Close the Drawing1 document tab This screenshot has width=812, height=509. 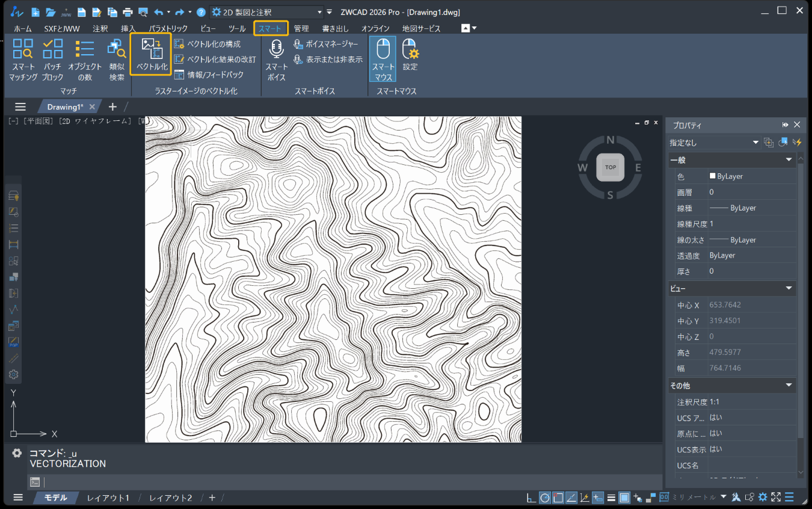coord(92,106)
